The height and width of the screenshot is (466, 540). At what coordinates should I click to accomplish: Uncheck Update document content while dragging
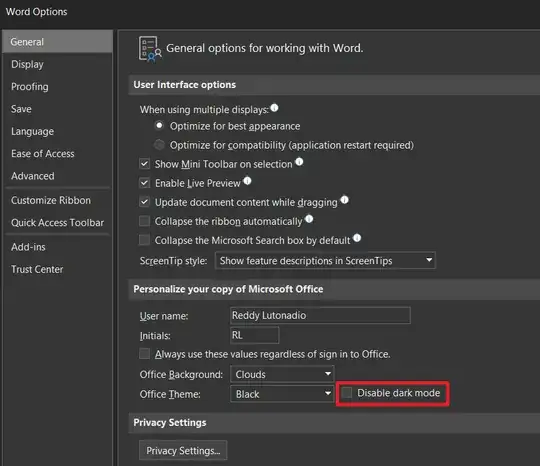(x=144, y=202)
